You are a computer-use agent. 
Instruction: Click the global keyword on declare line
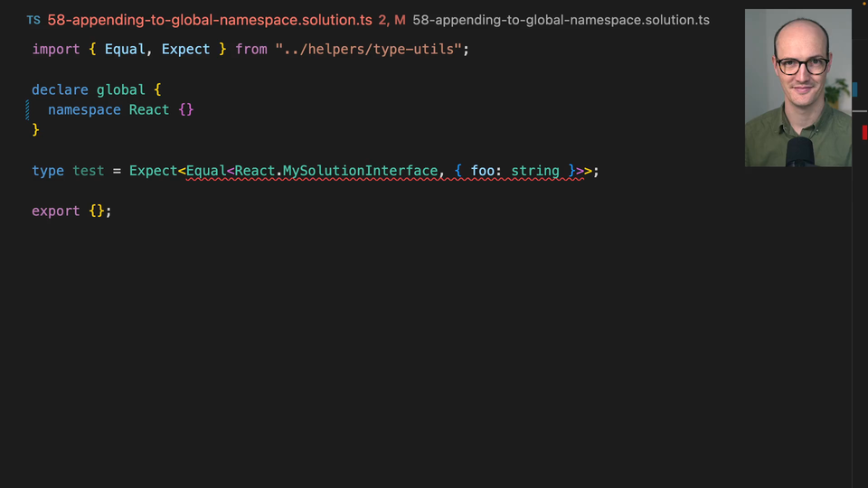coord(120,89)
